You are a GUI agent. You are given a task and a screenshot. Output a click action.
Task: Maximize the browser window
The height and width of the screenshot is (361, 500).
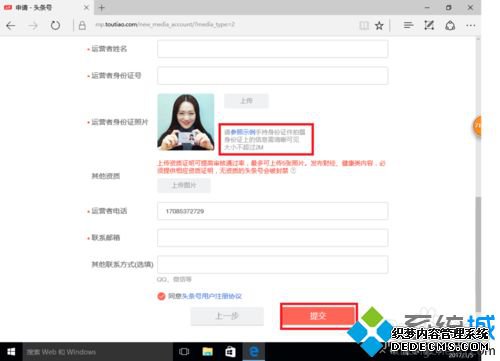449,7
